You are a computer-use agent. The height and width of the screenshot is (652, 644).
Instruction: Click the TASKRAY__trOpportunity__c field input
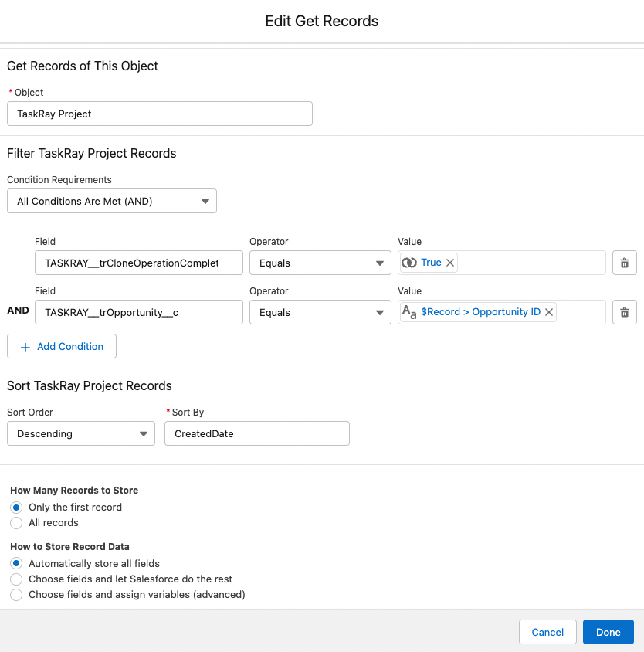pos(139,312)
